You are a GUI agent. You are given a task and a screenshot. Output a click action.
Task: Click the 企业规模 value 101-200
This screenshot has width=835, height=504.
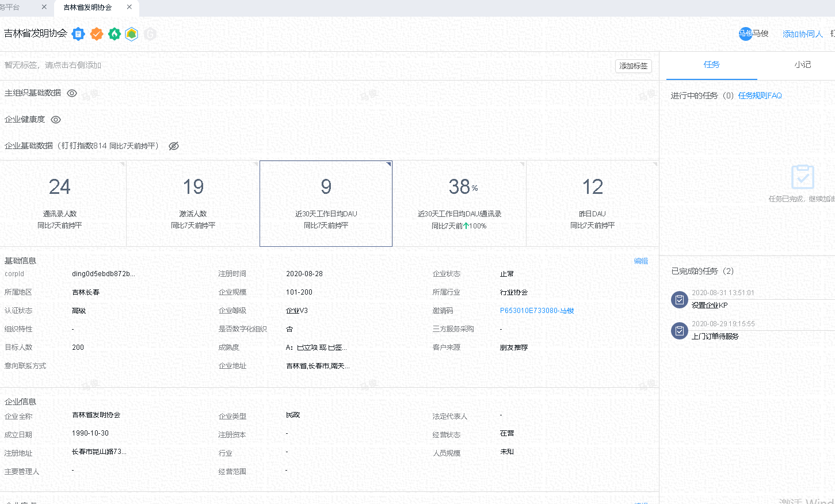click(299, 292)
